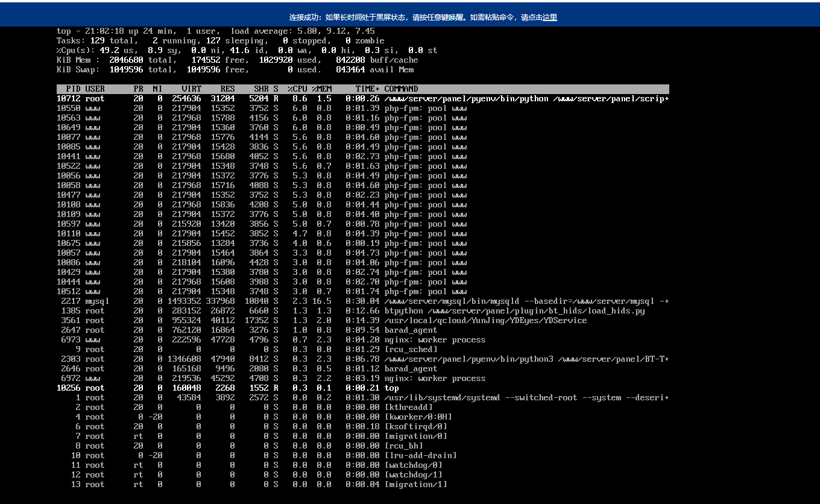Click the PID column header
This screenshot has height=504, width=820.
pyautogui.click(x=73, y=89)
